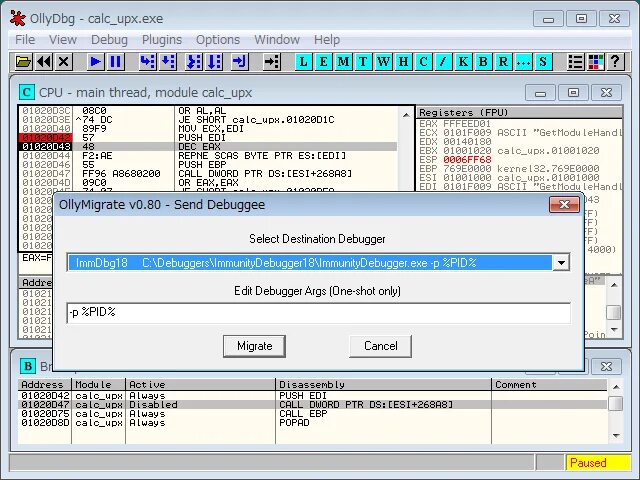This screenshot has width=640, height=480.
Task: Select disassembly line DEC EAX at 01020D43
Action: click(x=208, y=147)
